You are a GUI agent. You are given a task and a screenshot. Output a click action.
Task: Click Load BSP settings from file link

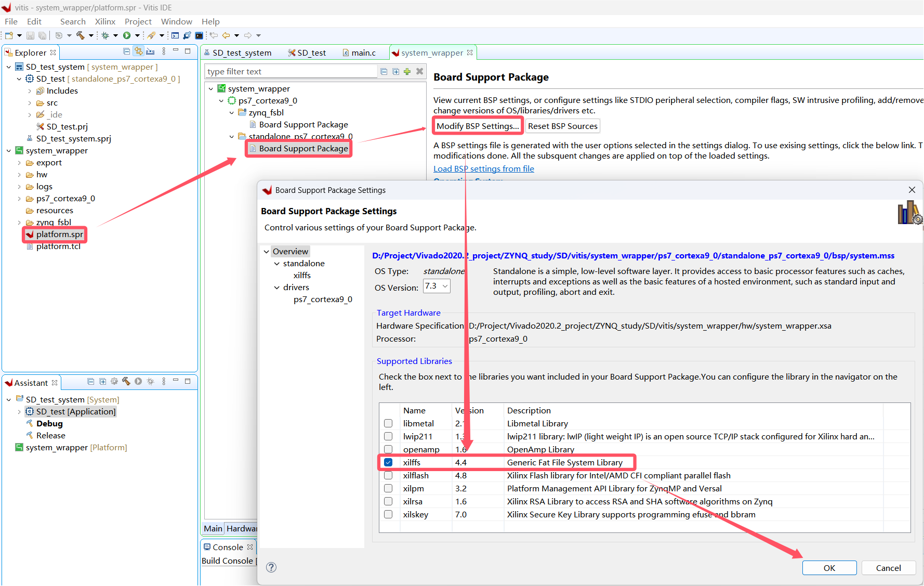484,168
